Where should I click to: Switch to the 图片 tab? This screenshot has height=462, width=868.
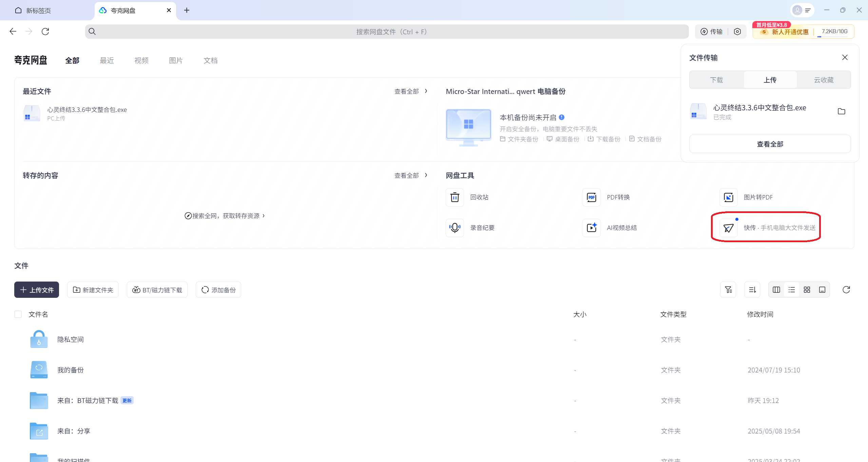click(176, 61)
